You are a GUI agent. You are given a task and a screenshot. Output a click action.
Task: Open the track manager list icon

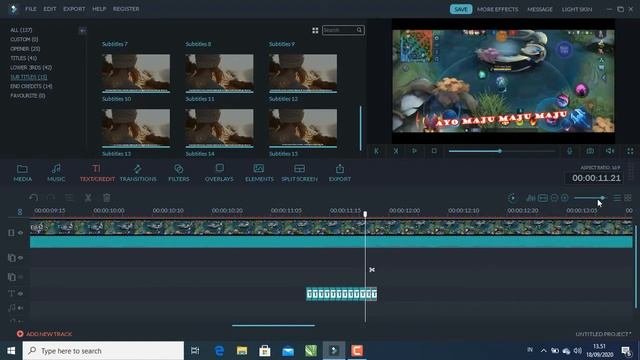pos(617,198)
